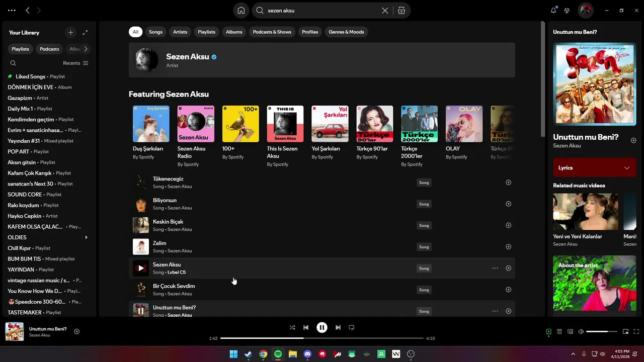Open the Queue icon
This screenshot has width=644, height=362.
tap(559, 331)
